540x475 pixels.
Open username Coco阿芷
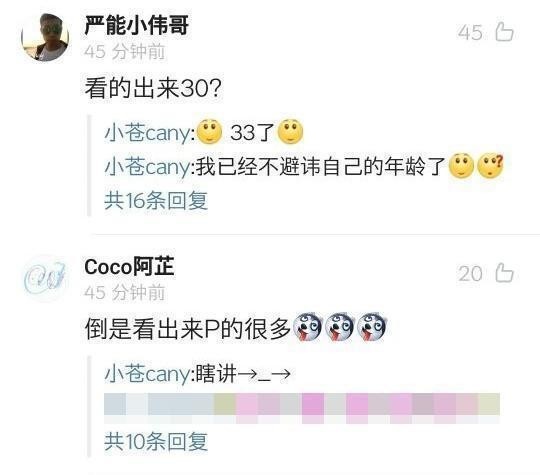tap(129, 266)
